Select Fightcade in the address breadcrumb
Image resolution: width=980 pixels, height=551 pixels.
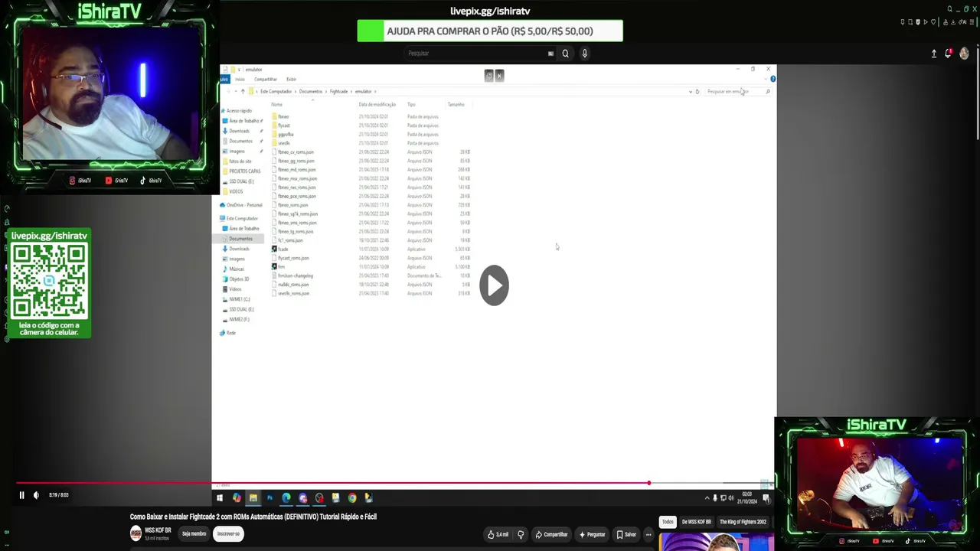(338, 92)
